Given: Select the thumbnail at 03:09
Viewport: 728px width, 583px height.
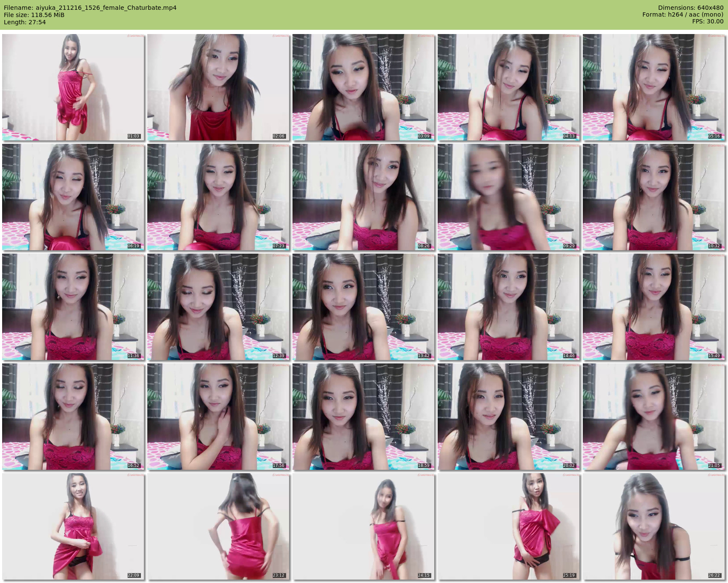Looking at the screenshot, I should (364, 87).
